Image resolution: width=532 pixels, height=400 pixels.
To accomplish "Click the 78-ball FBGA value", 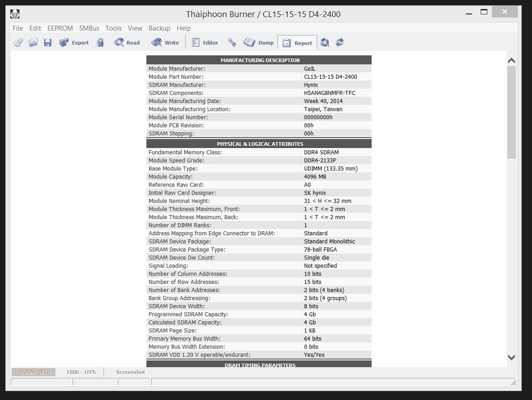I will coord(320,249).
